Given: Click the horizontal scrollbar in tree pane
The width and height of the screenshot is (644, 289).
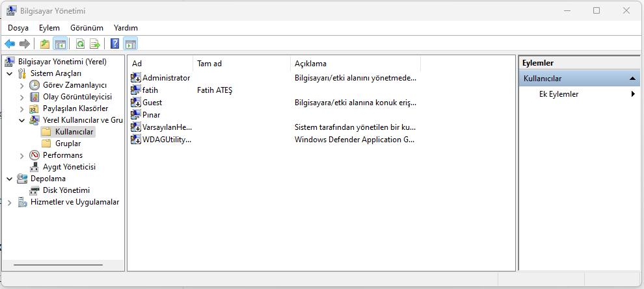Looking at the screenshot, I should [x=57, y=265].
